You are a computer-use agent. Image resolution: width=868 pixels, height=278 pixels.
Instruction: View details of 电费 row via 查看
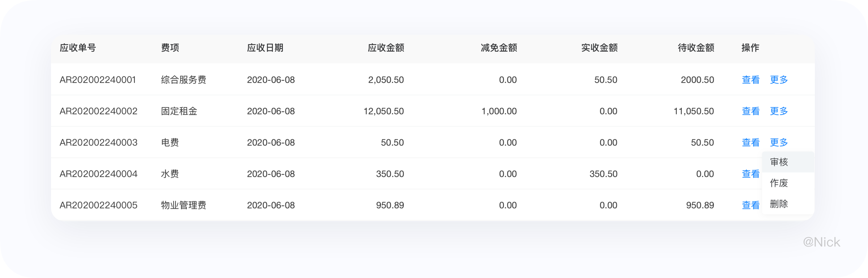click(x=750, y=143)
